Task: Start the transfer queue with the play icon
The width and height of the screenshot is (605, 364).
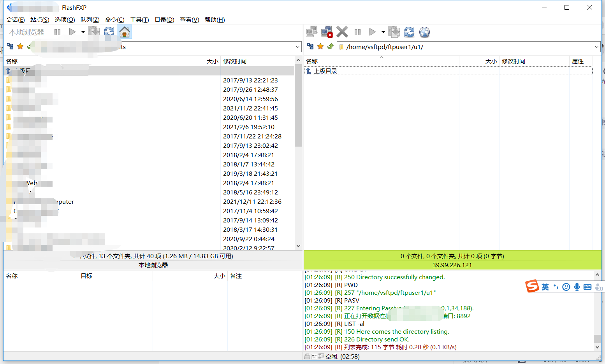Action: click(373, 32)
